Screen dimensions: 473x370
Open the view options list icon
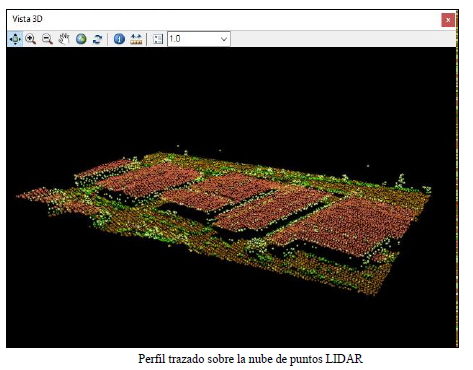pyautogui.click(x=158, y=39)
